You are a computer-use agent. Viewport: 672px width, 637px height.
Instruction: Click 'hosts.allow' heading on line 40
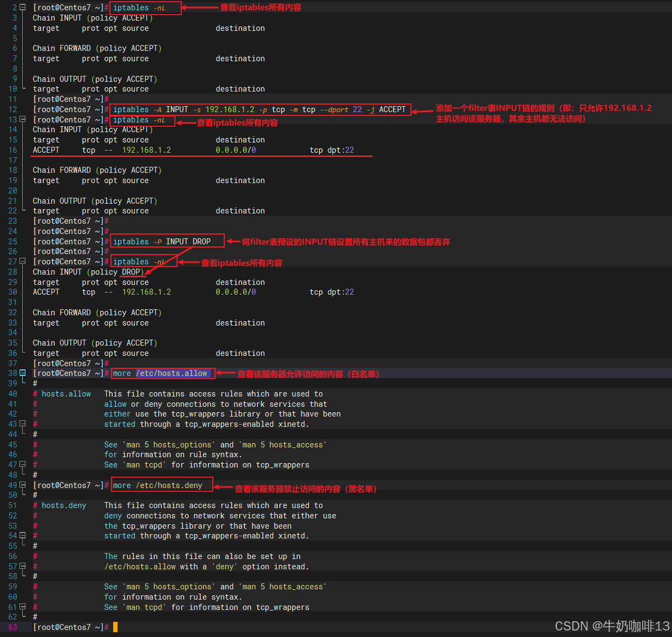[x=66, y=394]
